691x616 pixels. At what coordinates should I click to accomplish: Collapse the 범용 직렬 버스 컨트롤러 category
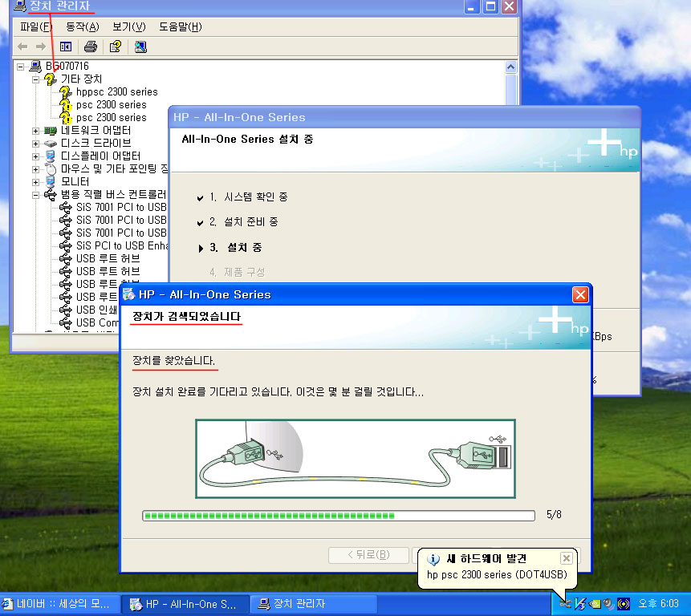[35, 195]
